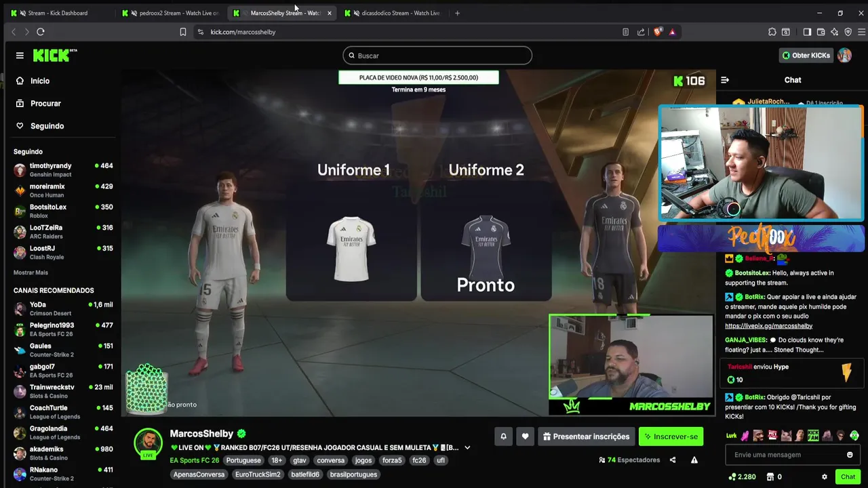The width and height of the screenshot is (868, 488).
Task: Open the emoji picker in chat input
Action: pyautogui.click(x=850, y=455)
